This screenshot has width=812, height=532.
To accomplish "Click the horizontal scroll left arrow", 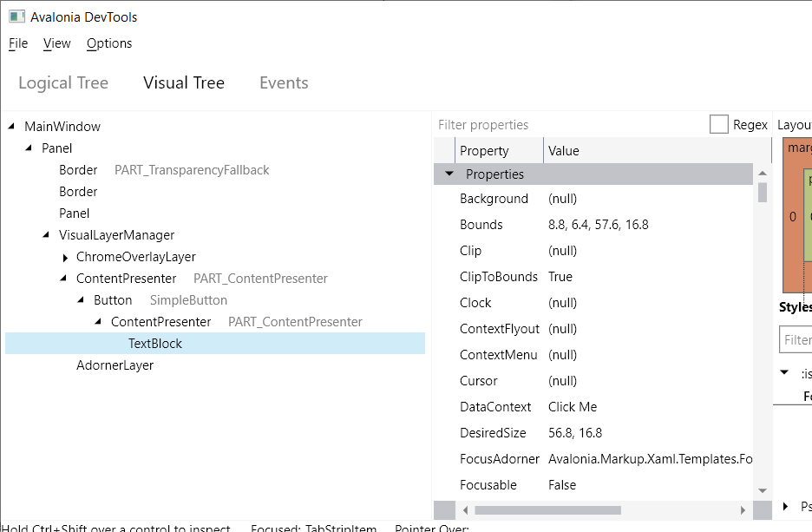I will (x=465, y=510).
